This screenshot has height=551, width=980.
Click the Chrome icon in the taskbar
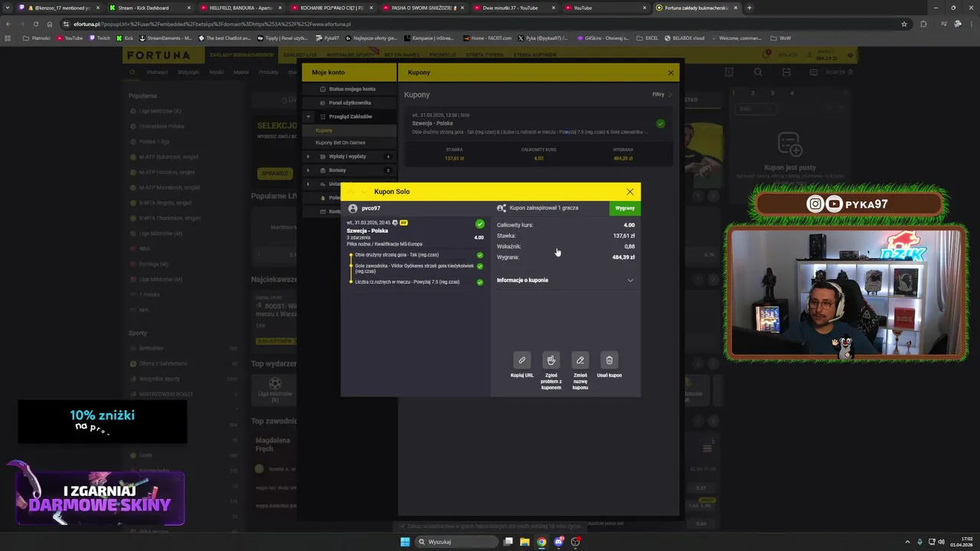pyautogui.click(x=542, y=542)
